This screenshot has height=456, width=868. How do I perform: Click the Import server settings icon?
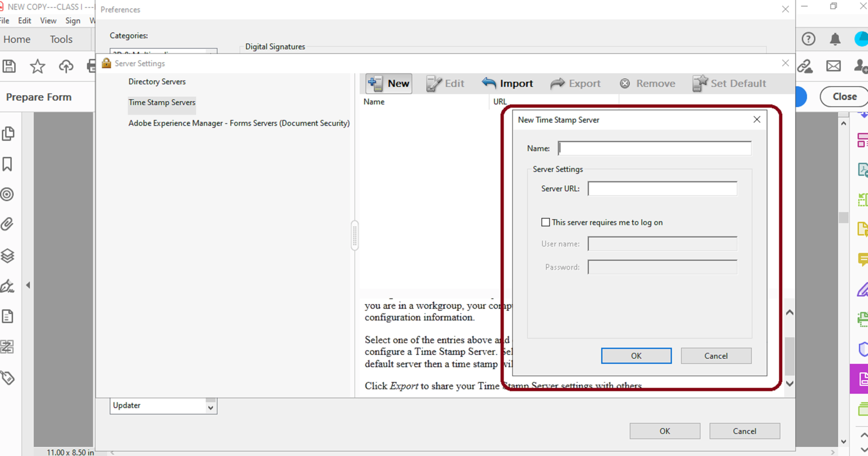pos(489,83)
